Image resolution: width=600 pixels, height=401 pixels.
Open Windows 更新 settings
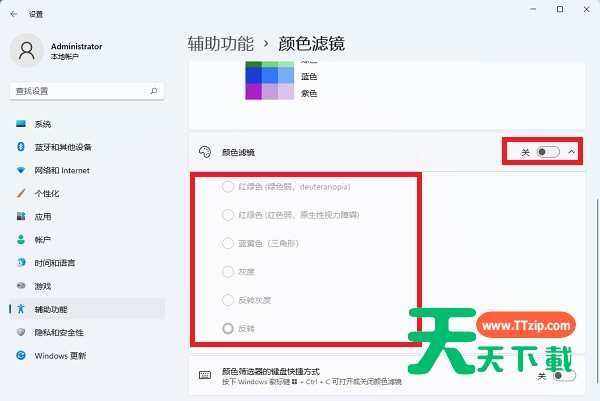[x=87, y=355]
